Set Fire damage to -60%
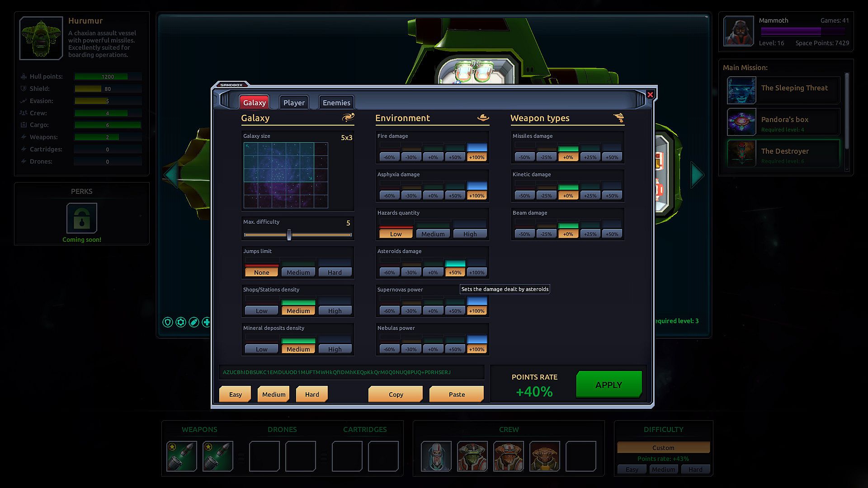Viewport: 868px width, 488px height. tap(389, 157)
